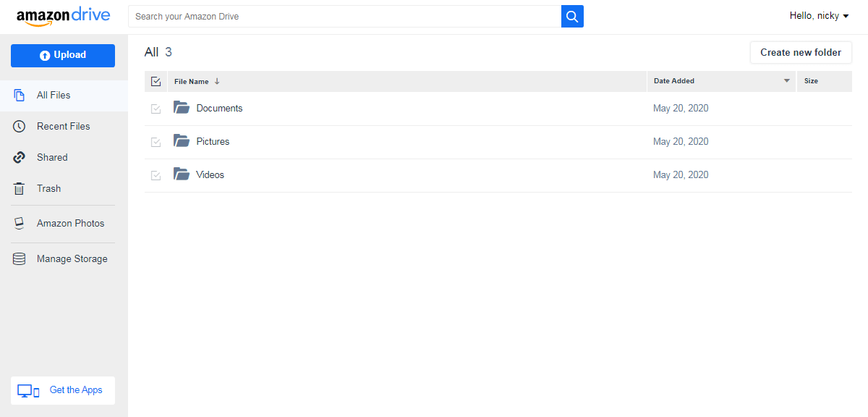Viewport: 868px width, 417px height.
Task: Click the Pictures folder icon
Action: pyautogui.click(x=181, y=140)
